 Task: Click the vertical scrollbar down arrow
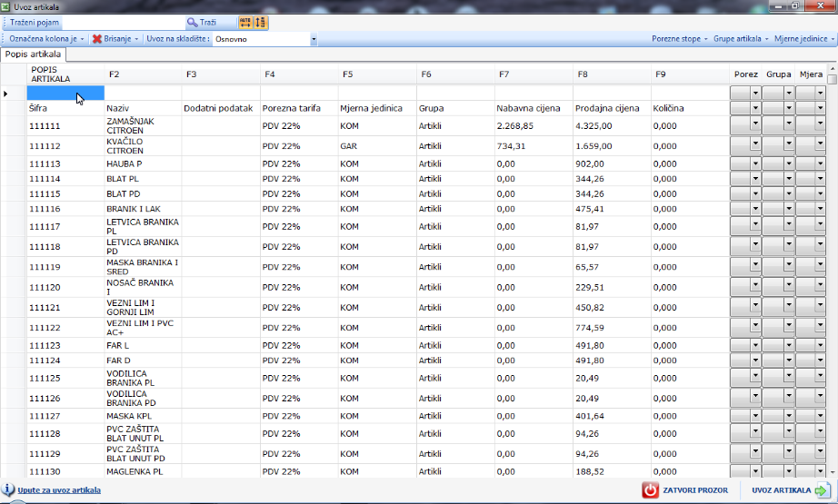pos(833,472)
